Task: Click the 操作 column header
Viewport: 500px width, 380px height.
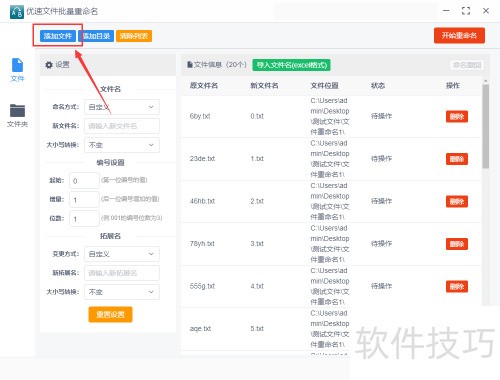Action: click(x=453, y=86)
